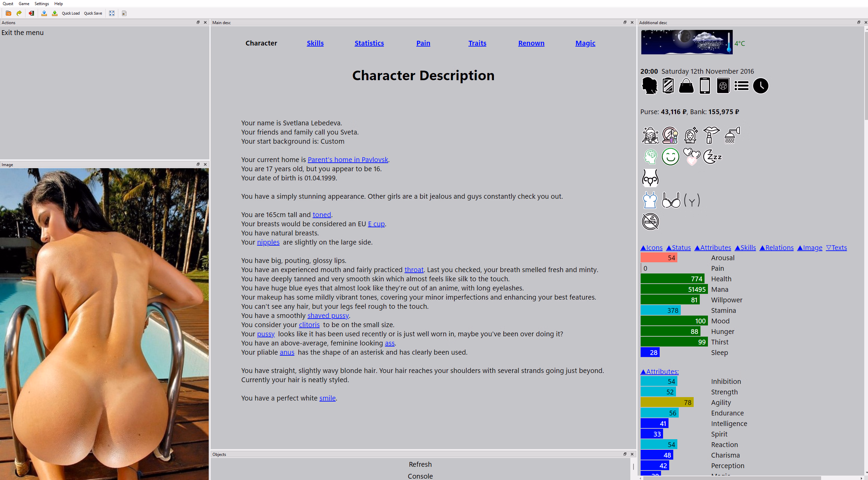Click the phone icon in side panel
Image resolution: width=868 pixels, height=480 pixels.
pos(705,86)
